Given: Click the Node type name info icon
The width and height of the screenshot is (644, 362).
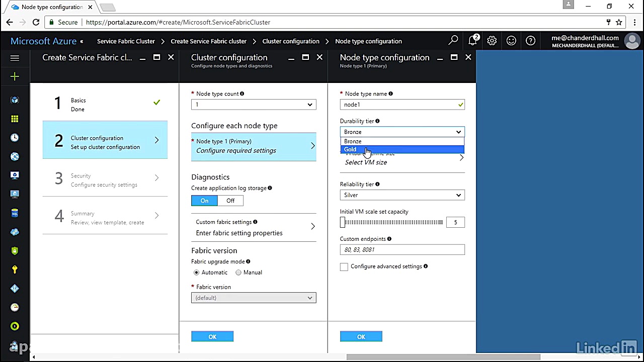Looking at the screenshot, I should (x=390, y=94).
